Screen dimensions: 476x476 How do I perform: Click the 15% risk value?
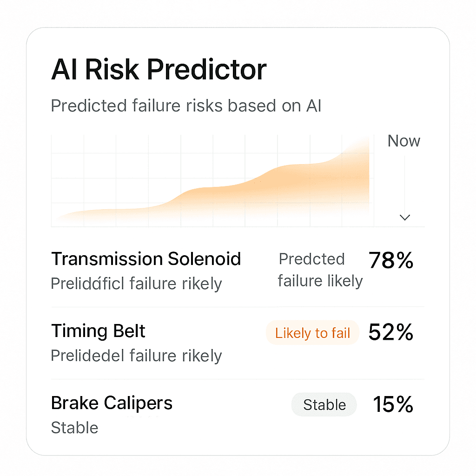393,404
